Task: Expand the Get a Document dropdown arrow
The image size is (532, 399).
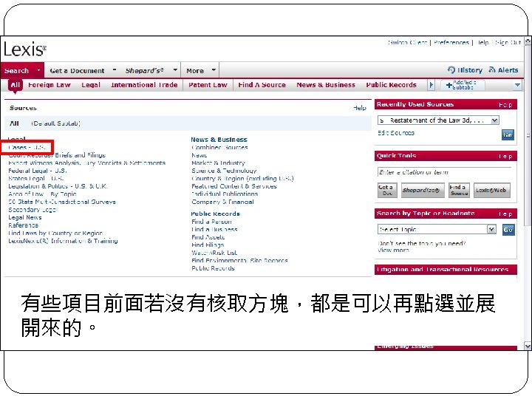Action: click(115, 70)
